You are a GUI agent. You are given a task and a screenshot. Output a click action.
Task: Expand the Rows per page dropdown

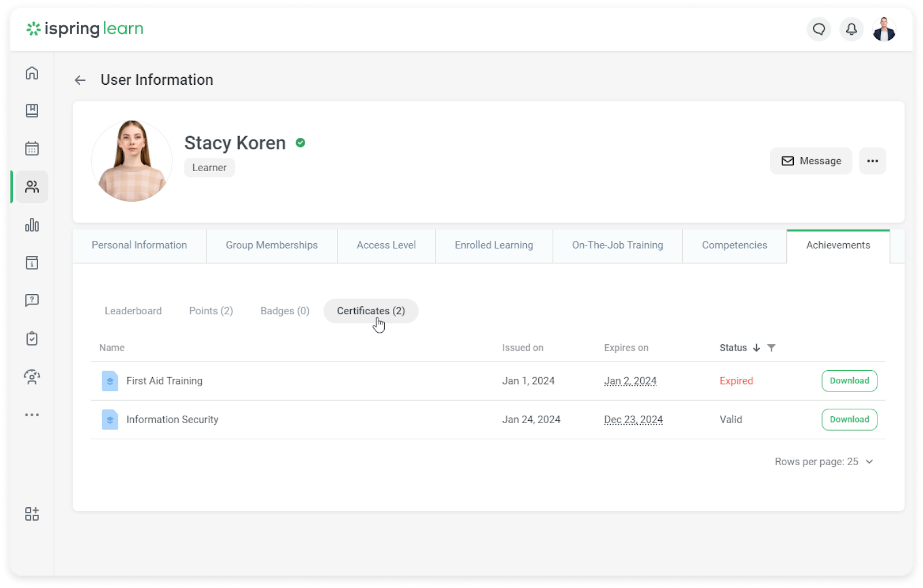pos(824,462)
